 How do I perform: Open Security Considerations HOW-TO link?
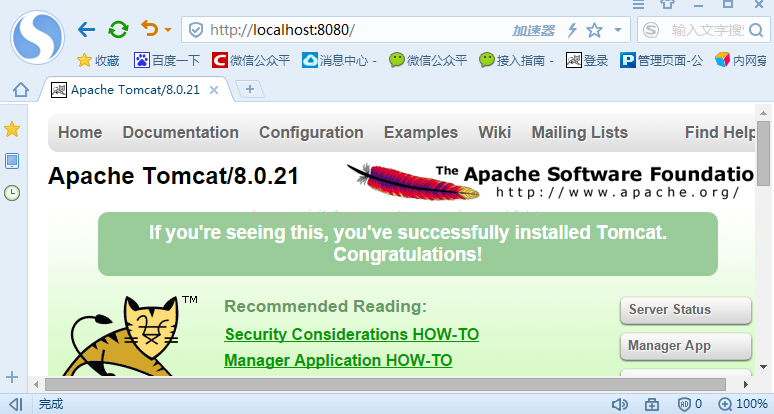tap(352, 334)
